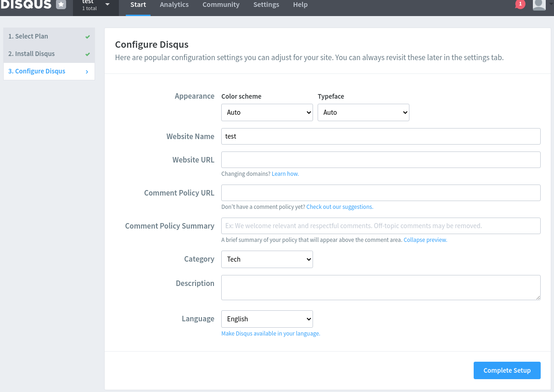Click the Description label
The height and width of the screenshot is (392, 554).
(195, 283)
